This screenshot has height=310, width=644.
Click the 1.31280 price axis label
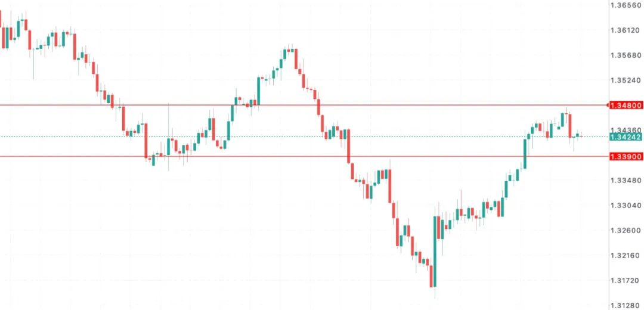(x=625, y=305)
